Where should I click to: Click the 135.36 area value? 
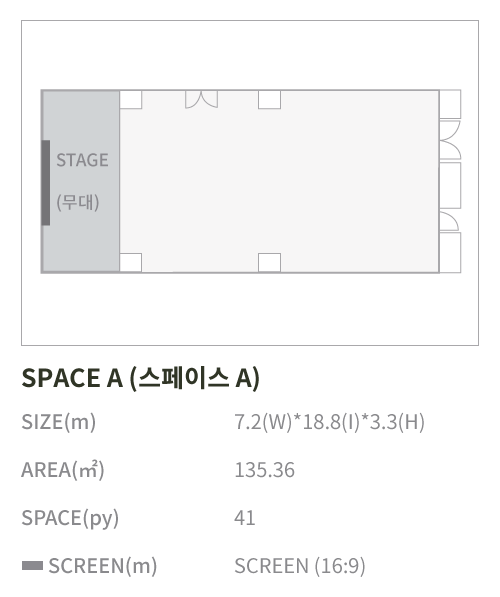[265, 470]
